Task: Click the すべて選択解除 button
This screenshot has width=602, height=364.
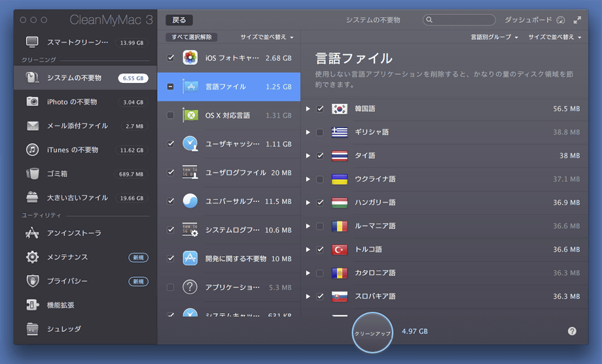Action: click(192, 37)
